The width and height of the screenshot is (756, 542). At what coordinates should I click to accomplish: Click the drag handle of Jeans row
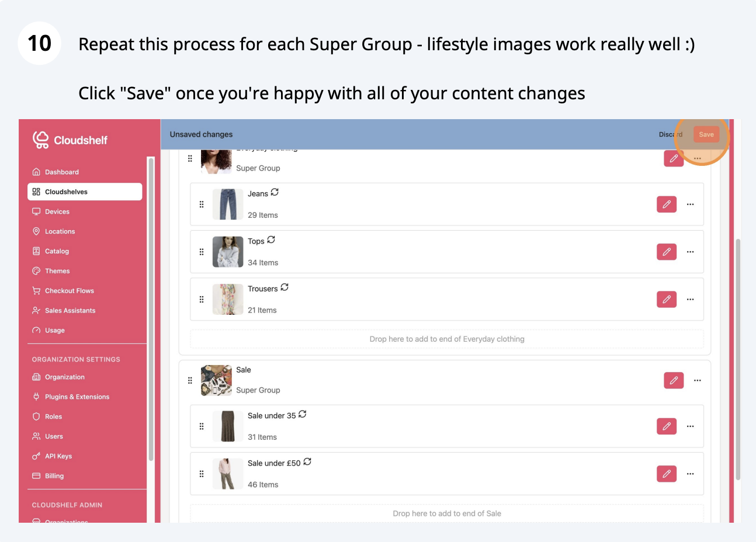[x=202, y=204]
